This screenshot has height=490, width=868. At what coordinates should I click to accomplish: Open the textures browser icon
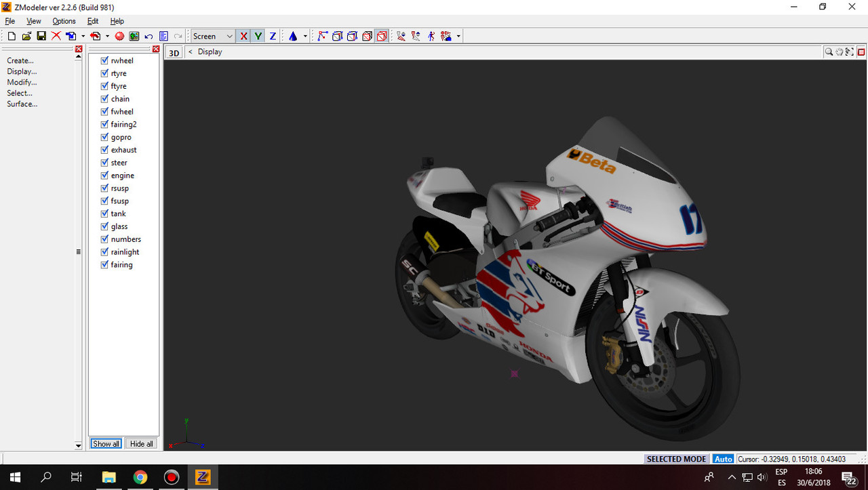click(134, 36)
